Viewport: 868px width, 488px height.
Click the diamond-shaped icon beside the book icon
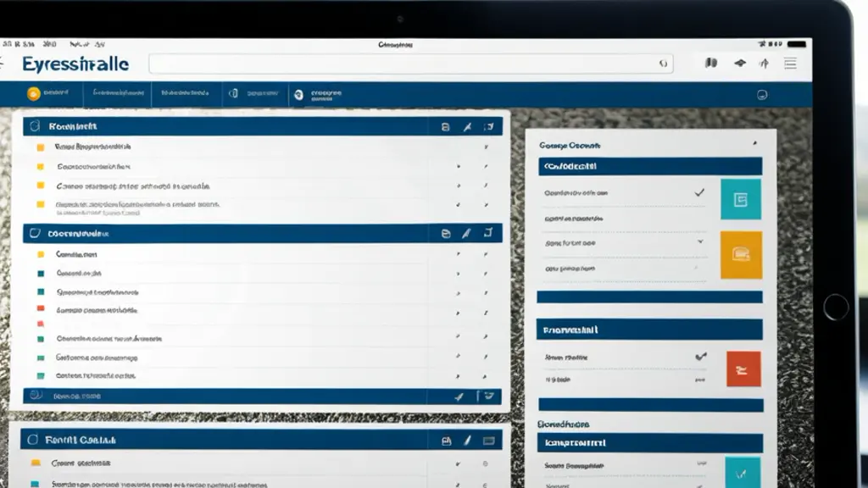coord(740,63)
